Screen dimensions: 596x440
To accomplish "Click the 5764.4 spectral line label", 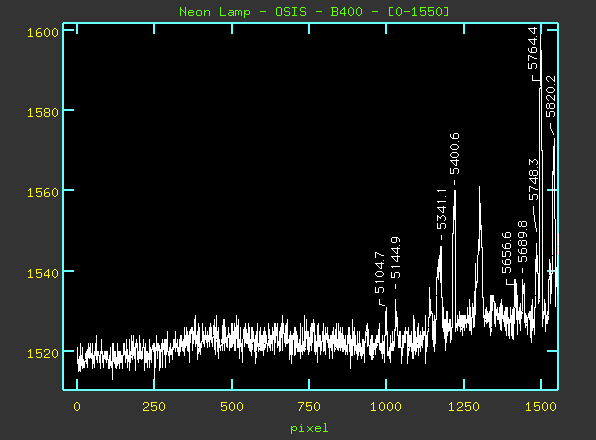I will 533,48.
